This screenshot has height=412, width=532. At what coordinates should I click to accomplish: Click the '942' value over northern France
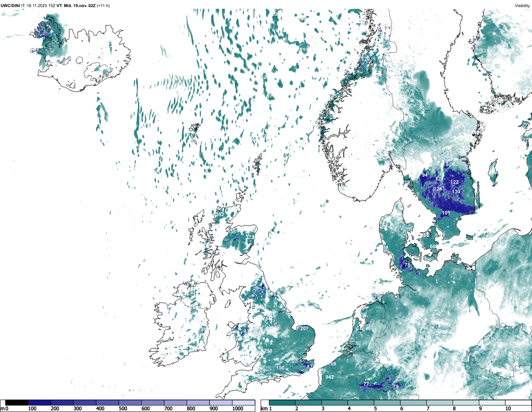tap(330, 377)
